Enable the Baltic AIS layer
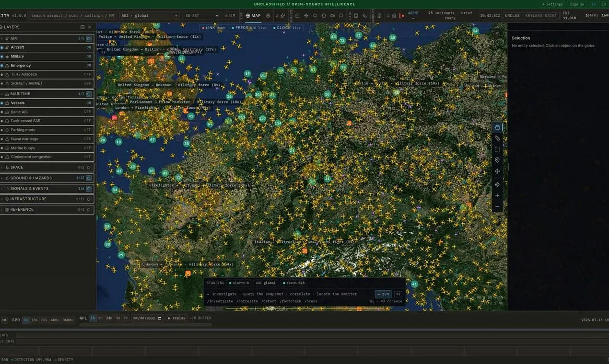Image resolution: width=609 pixels, height=364 pixels. [x=47, y=112]
